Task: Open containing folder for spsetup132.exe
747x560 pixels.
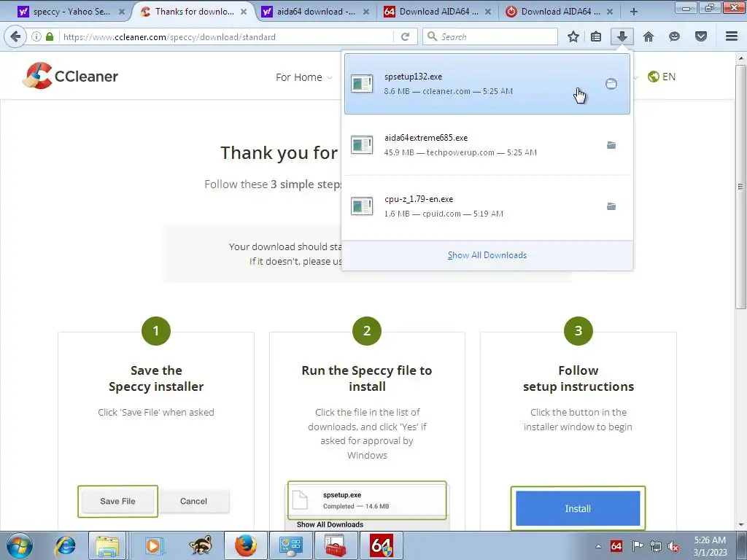Action: (611, 84)
